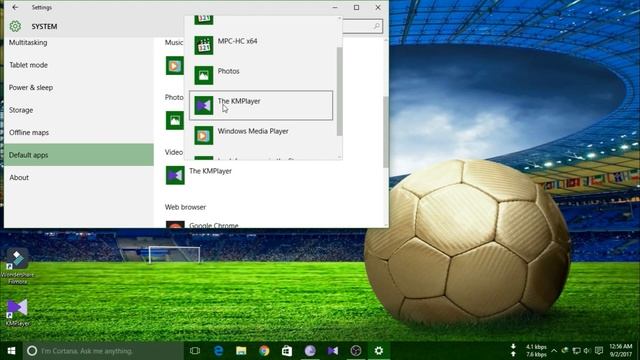Click the Settings page vertical scrollbar

click(386, 132)
